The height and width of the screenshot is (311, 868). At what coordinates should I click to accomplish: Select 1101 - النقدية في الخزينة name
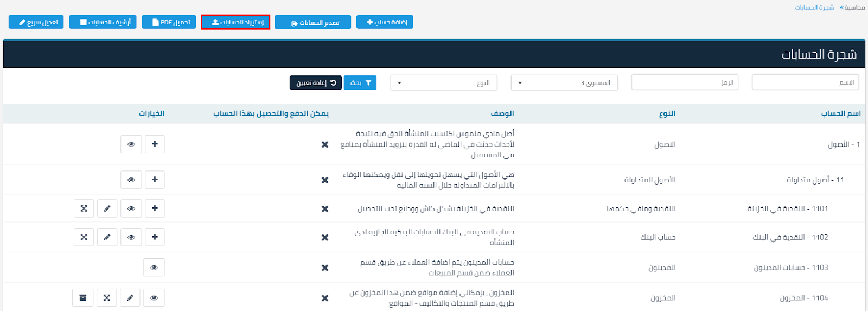click(x=788, y=208)
